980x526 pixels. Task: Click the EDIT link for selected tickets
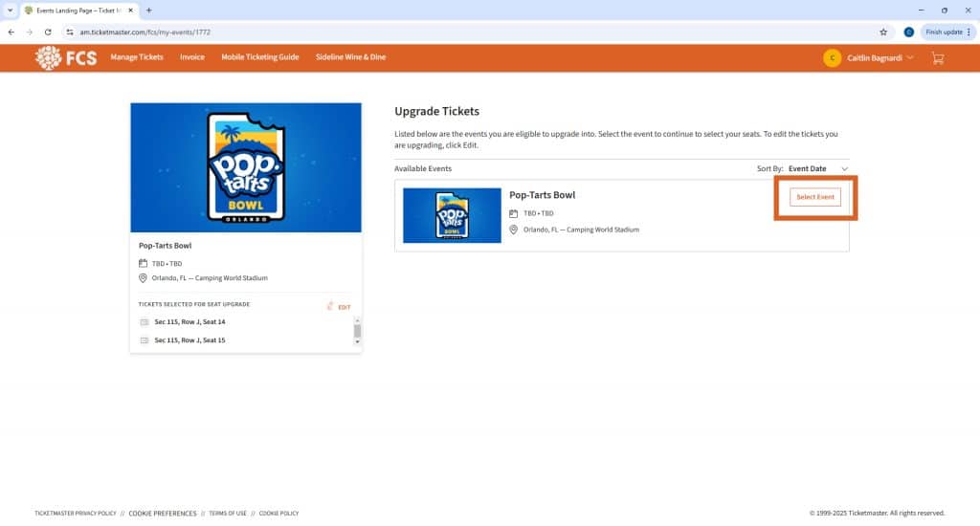pyautogui.click(x=344, y=307)
